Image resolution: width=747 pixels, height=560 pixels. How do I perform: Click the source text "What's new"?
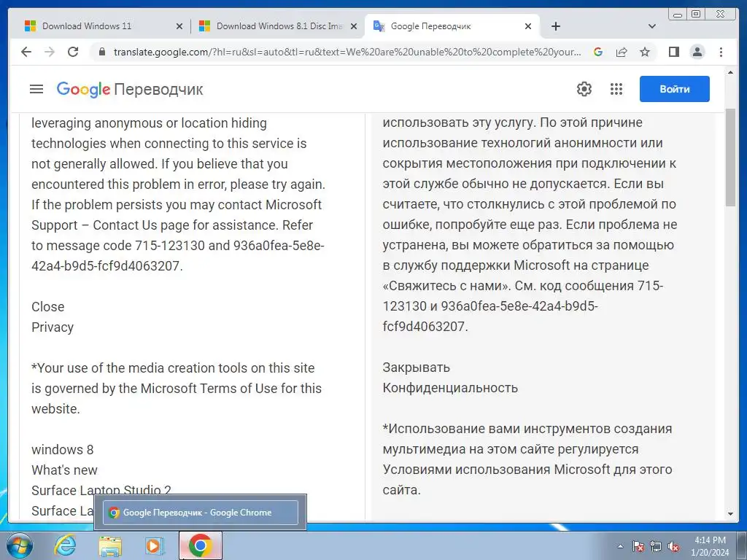64,470
